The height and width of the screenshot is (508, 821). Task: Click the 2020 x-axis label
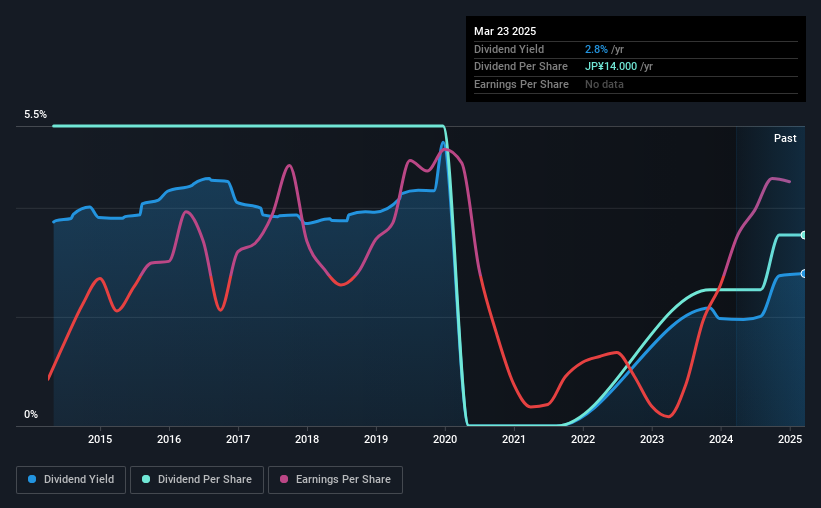point(445,439)
